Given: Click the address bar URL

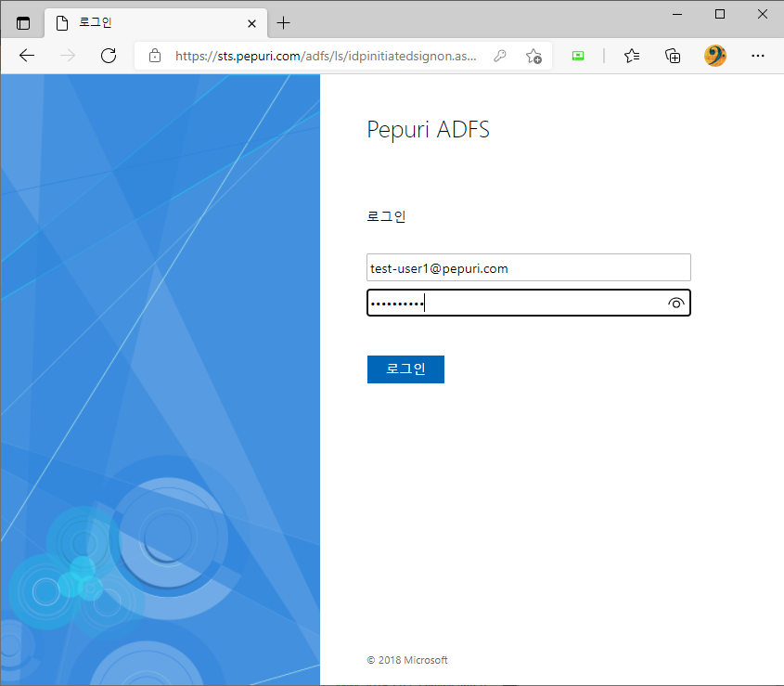Looking at the screenshot, I should point(326,56).
